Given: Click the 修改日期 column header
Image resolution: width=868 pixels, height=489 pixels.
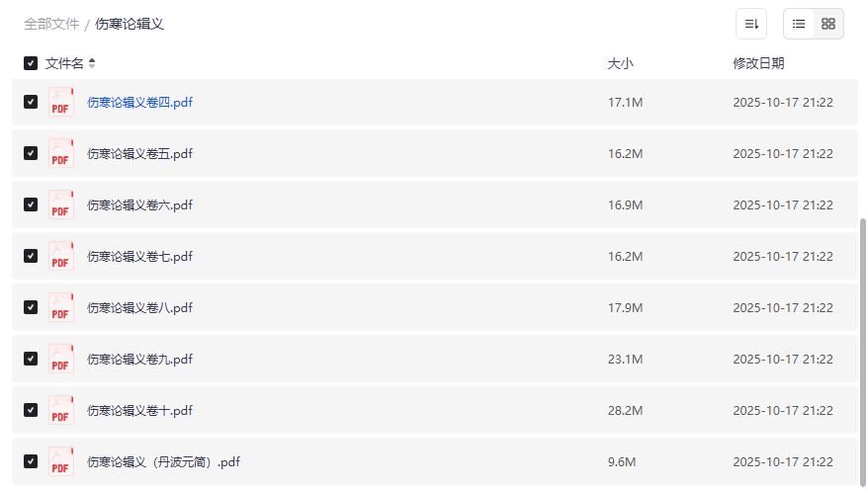Looking at the screenshot, I should pyautogui.click(x=758, y=63).
